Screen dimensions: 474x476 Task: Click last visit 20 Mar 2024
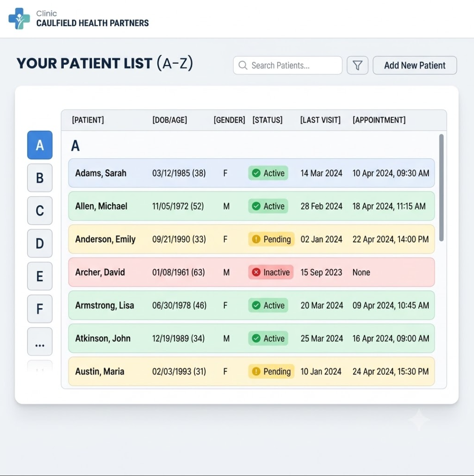tap(322, 306)
